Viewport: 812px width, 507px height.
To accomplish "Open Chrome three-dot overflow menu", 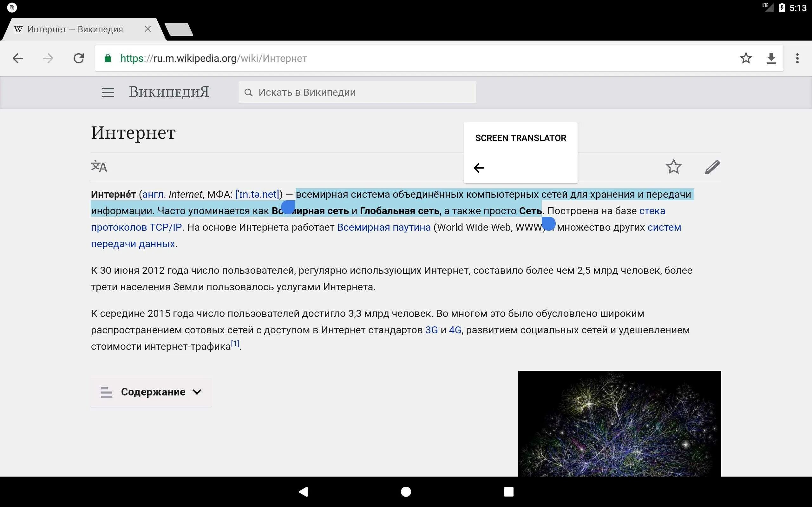I will click(797, 58).
